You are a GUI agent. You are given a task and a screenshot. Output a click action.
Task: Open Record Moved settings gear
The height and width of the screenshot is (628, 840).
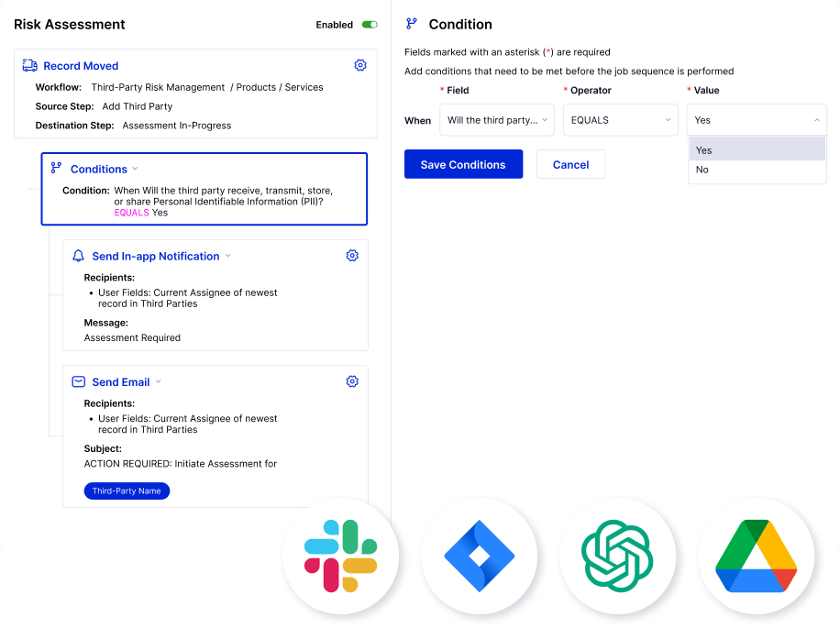tap(360, 65)
